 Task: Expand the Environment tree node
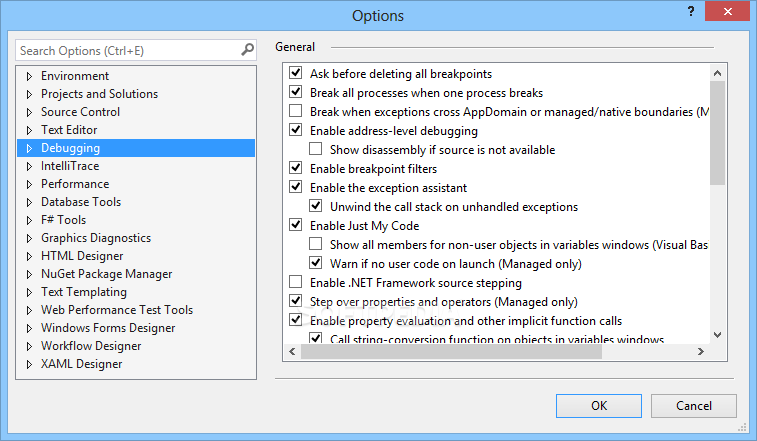[29, 76]
